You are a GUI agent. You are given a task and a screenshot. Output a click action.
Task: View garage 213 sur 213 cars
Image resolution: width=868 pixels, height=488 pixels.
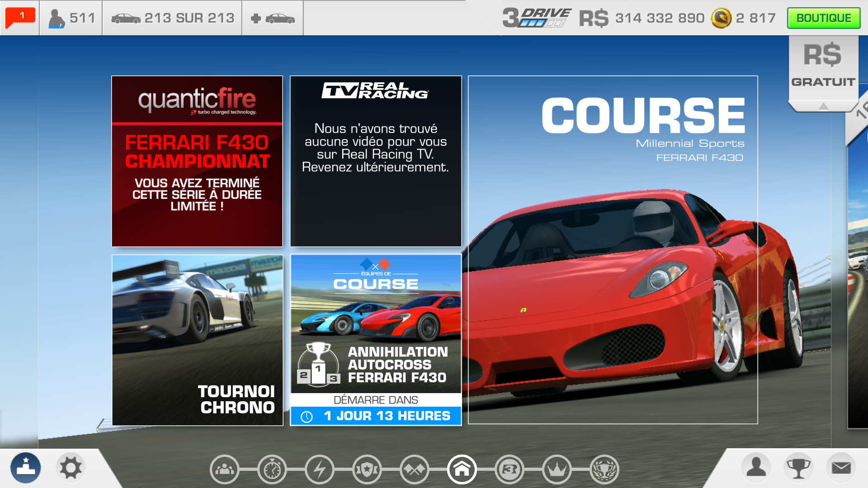(172, 18)
